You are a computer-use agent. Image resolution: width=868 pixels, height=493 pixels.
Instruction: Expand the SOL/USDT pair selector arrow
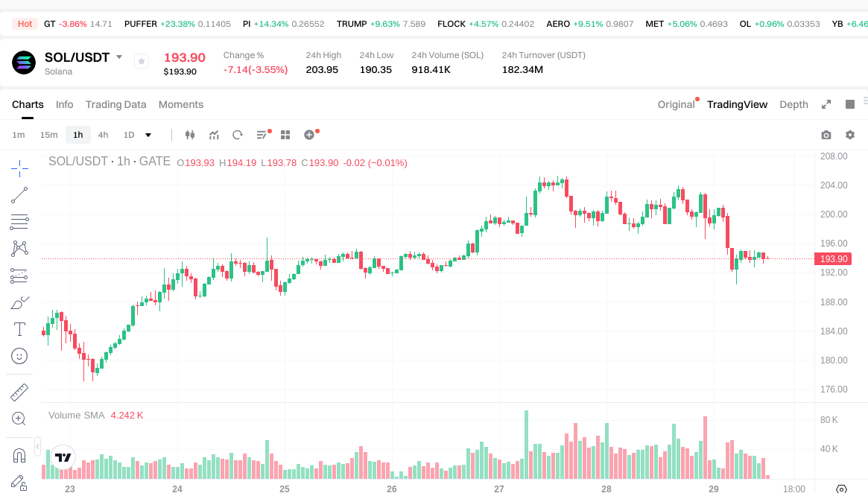tap(119, 57)
